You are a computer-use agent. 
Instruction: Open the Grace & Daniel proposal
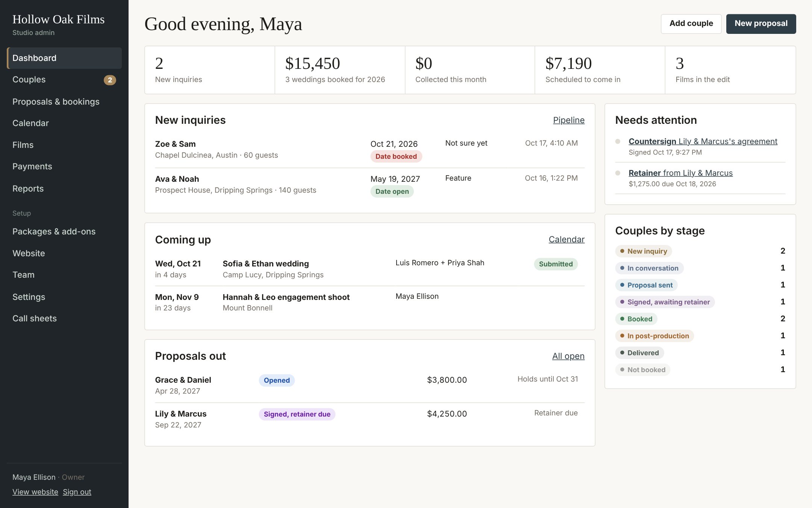370,385
